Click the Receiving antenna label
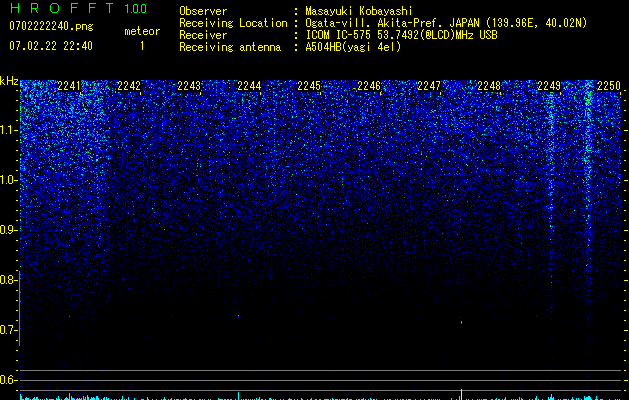Image resolution: width=629 pixels, height=400 pixels. coord(230,47)
